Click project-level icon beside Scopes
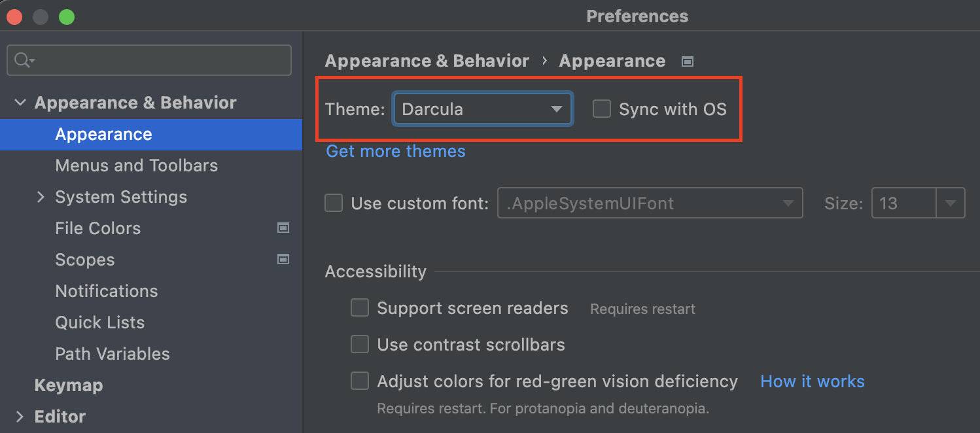980x433 pixels. click(283, 260)
